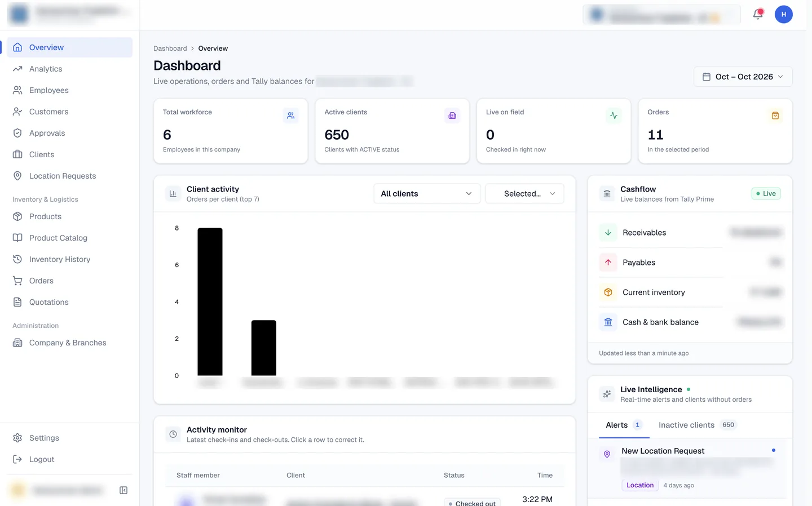The height and width of the screenshot is (506, 812).
Task: Click the Total workforce people icon
Action: (x=291, y=116)
